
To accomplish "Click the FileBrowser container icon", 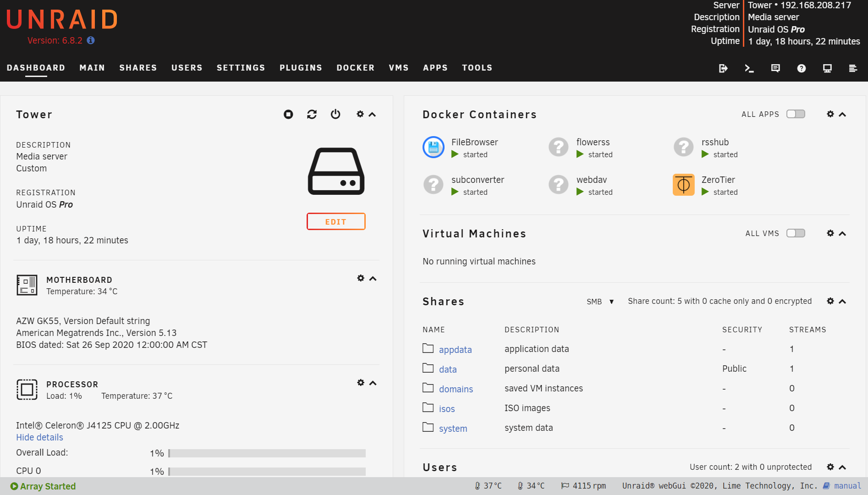I will click(434, 147).
